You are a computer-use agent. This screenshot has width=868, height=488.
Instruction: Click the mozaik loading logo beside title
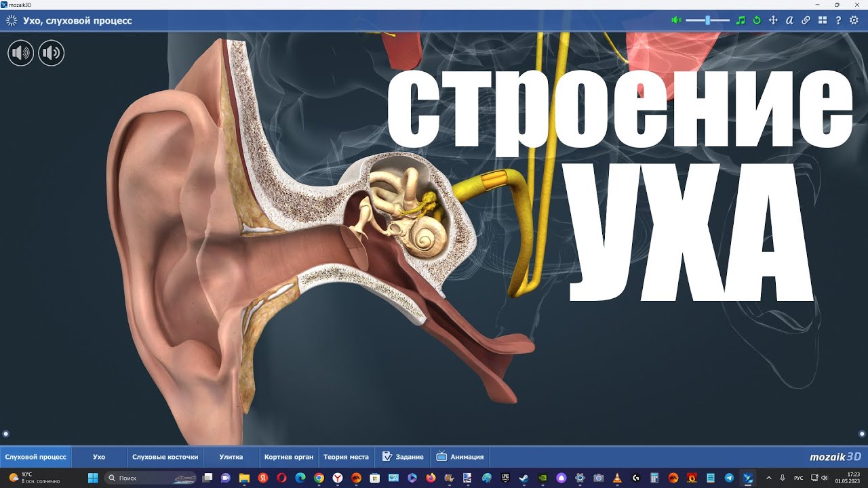coord(12,20)
